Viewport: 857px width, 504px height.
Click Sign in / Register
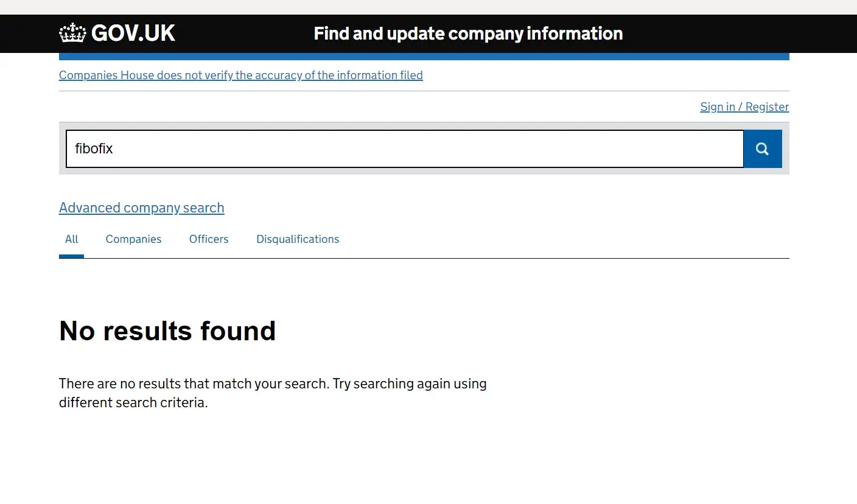click(x=744, y=107)
